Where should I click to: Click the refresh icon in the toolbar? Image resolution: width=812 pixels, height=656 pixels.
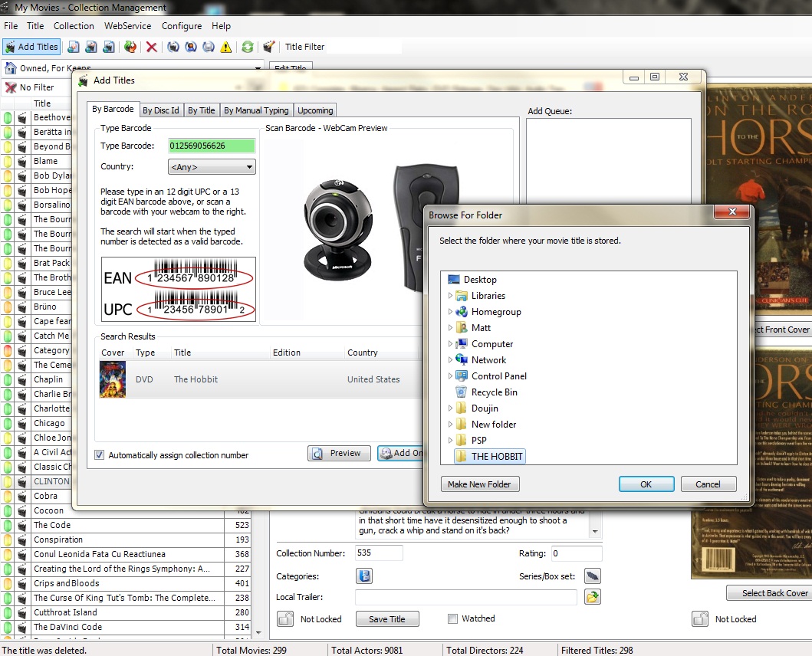[x=247, y=47]
